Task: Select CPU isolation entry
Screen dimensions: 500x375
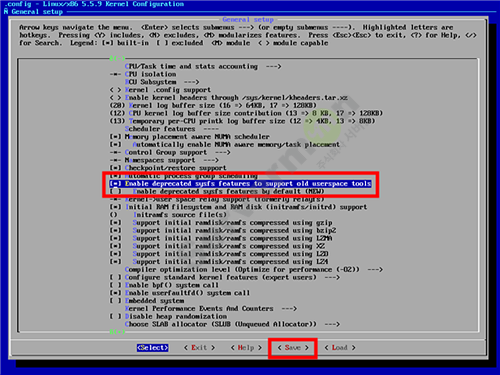Action: [143, 74]
